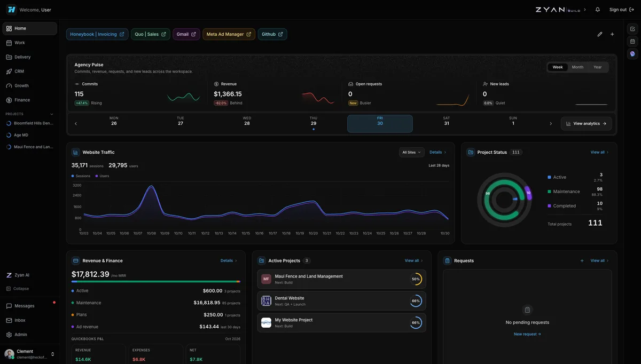Click the Project Status folder icon

[x=471, y=152]
